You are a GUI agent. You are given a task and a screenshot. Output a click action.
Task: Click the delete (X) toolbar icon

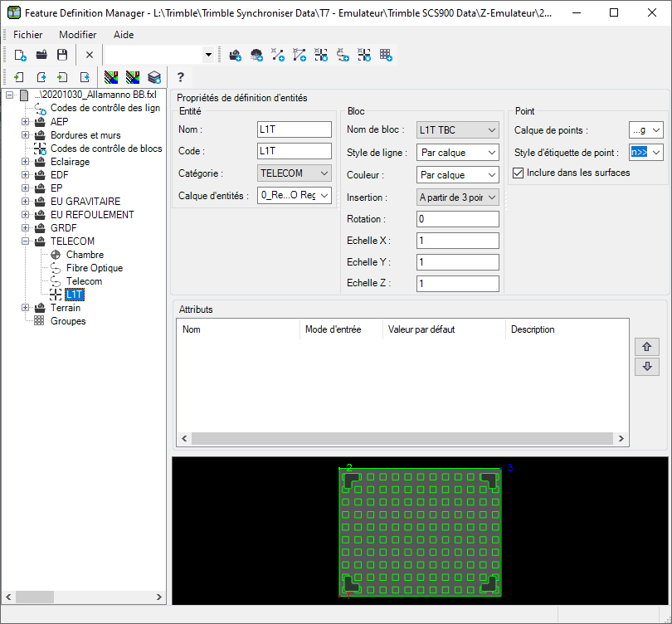click(x=89, y=54)
